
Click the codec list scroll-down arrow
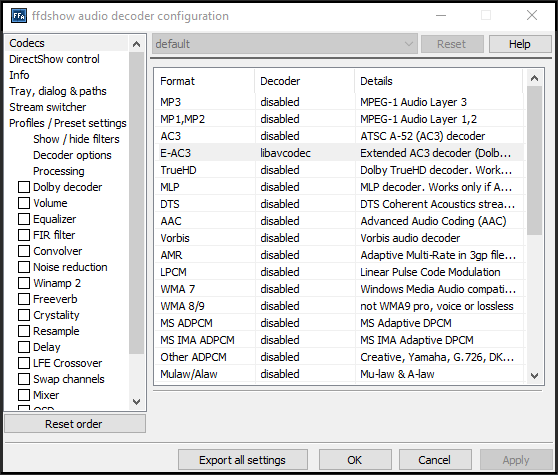click(534, 375)
